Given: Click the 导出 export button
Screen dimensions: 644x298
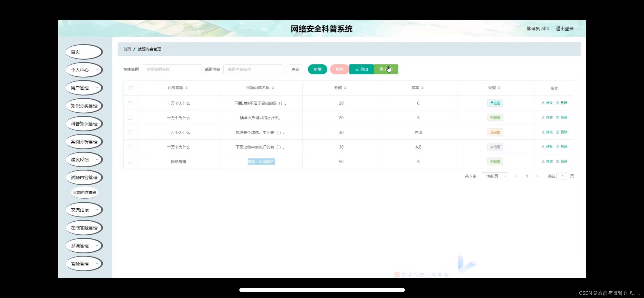Looking at the screenshot, I should [361, 69].
